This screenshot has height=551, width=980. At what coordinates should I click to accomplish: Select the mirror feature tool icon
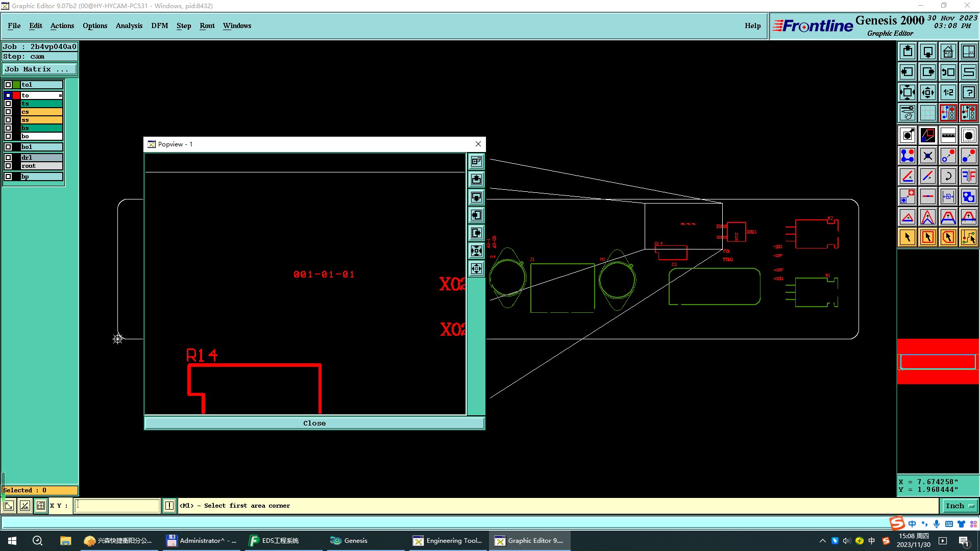click(x=968, y=176)
